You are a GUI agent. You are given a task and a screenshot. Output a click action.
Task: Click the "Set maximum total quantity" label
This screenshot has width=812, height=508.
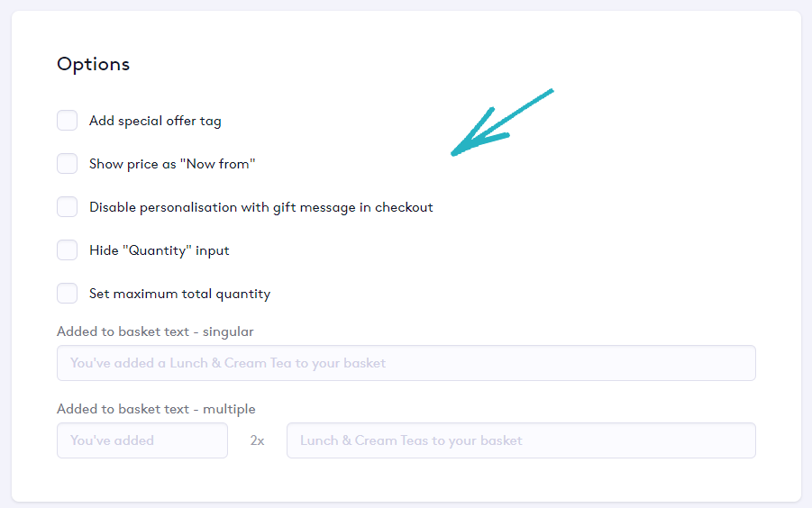[179, 294]
